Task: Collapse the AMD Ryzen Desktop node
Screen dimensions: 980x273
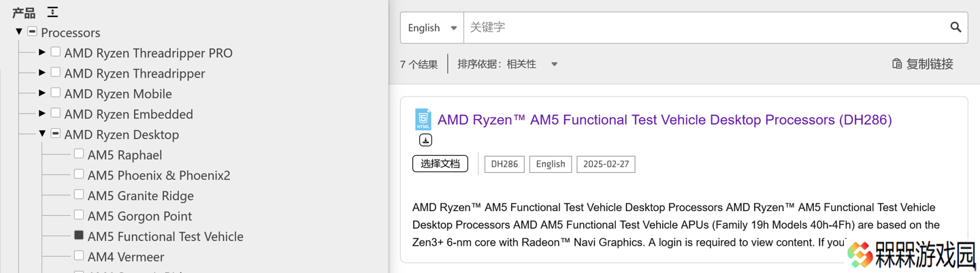Action: pos(42,133)
